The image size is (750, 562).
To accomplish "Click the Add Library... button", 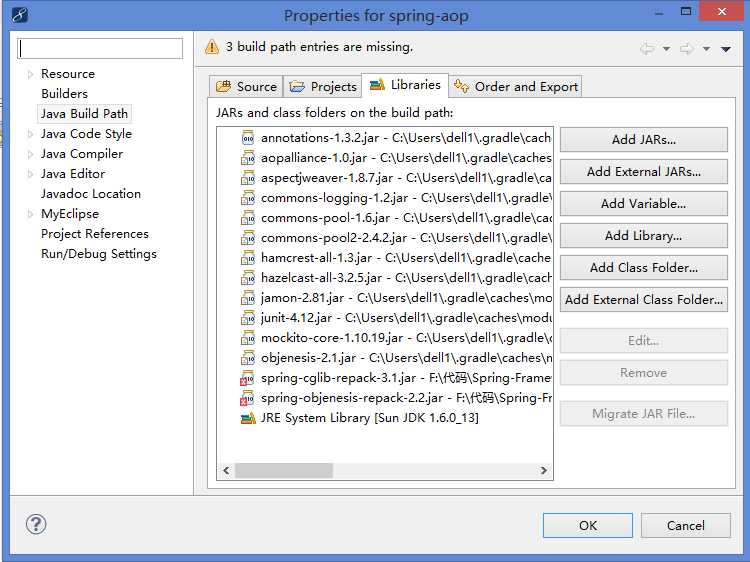I will pos(644,236).
